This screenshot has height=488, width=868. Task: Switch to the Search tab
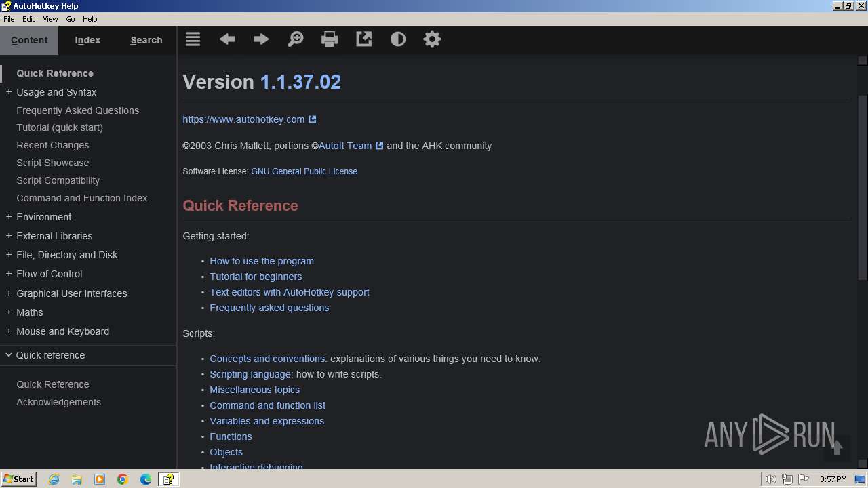tap(146, 40)
